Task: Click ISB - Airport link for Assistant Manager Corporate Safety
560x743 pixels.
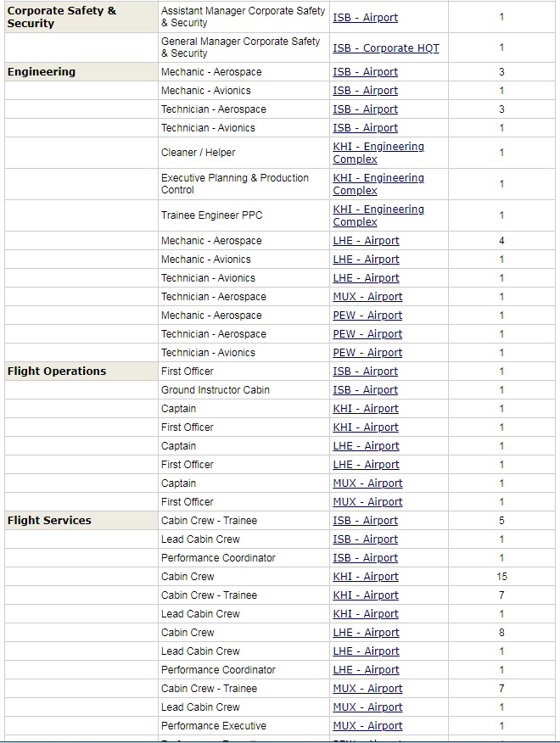Action: 365,18
